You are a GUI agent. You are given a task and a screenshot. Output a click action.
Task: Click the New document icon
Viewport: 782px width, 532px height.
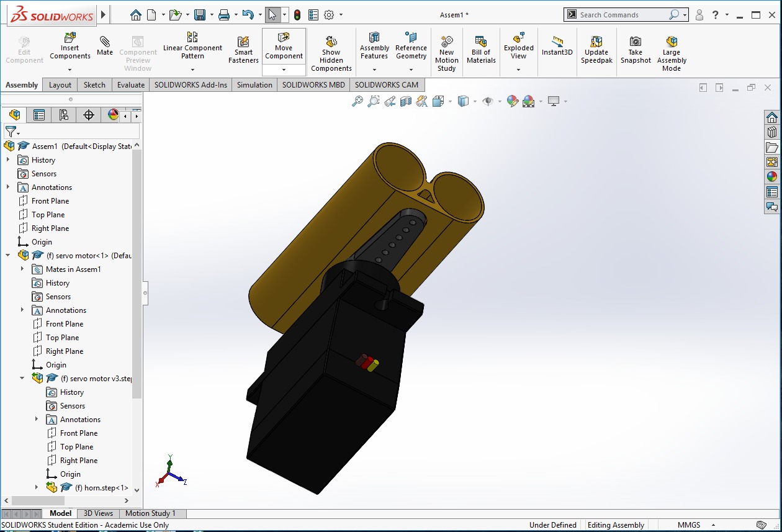(151, 15)
